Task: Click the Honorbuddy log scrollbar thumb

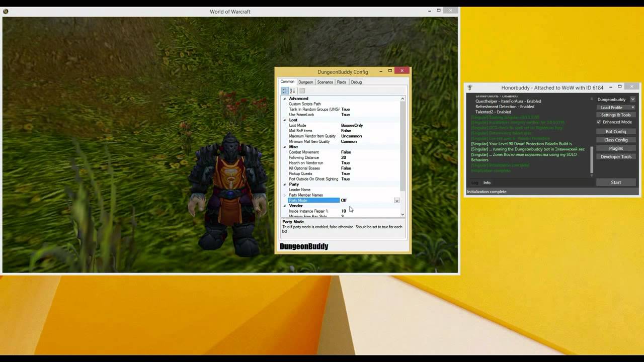Action: coord(591,161)
